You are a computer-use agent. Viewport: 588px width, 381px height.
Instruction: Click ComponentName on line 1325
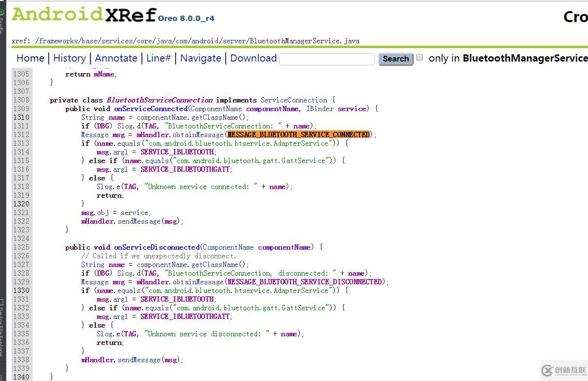pos(229,247)
